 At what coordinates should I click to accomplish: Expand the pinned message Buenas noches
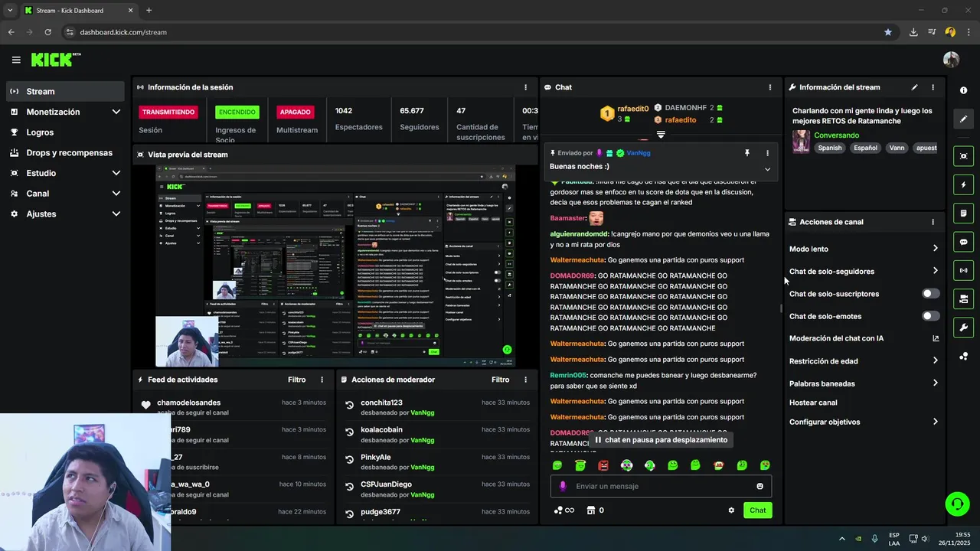pos(767,169)
